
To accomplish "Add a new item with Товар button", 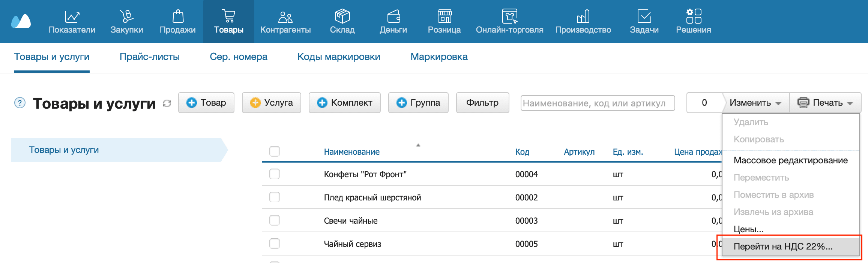I will [206, 103].
